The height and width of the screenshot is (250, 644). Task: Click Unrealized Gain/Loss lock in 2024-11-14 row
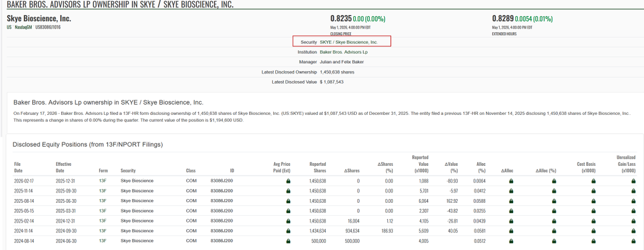pos(633,231)
